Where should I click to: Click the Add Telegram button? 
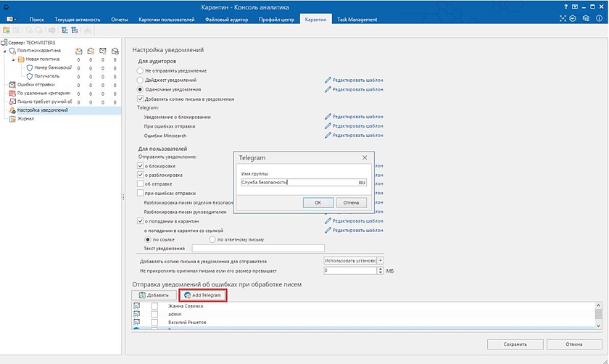pos(202,295)
